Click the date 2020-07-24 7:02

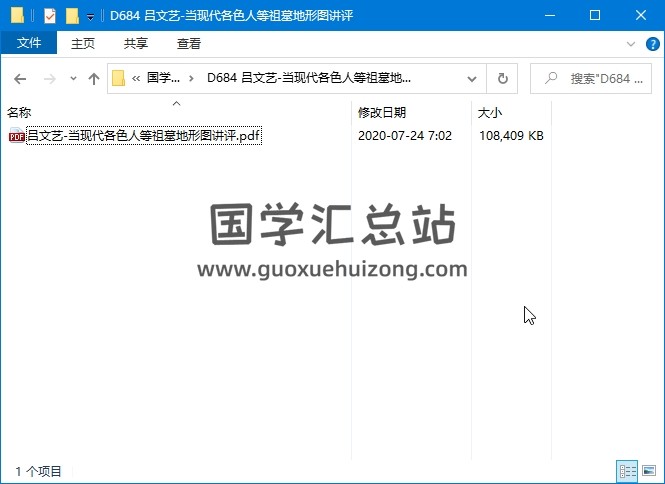[405, 136]
